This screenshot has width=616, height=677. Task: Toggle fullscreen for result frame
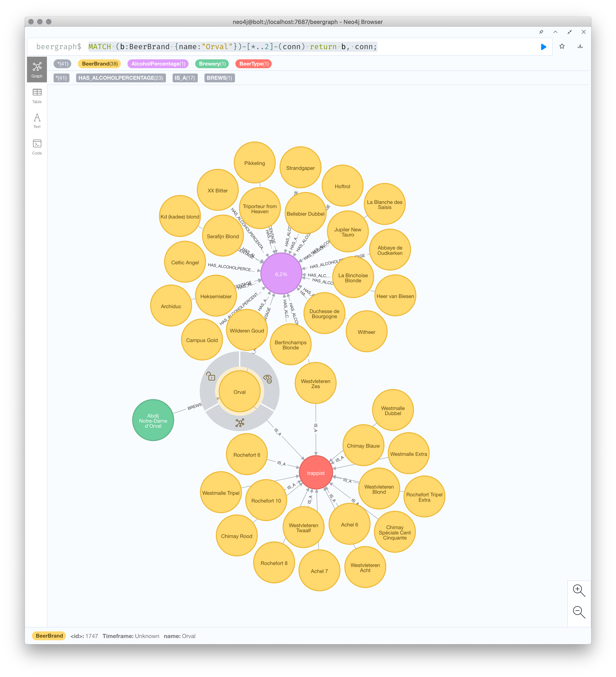click(x=570, y=32)
